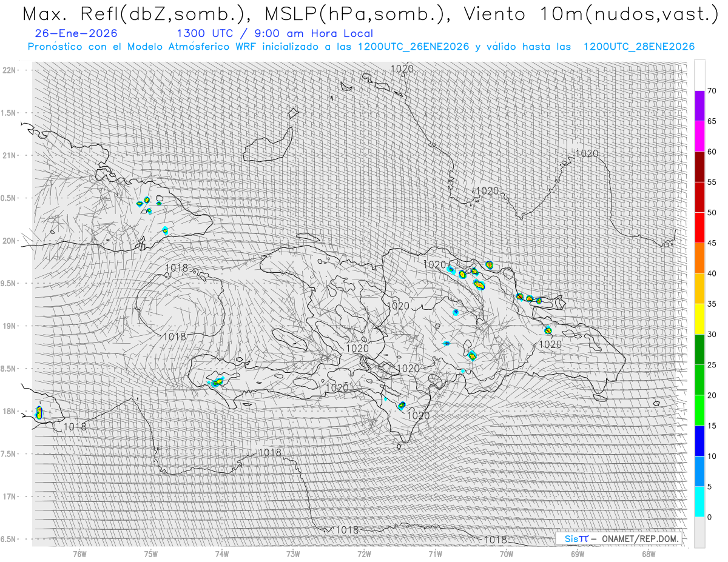Click the 74W longitude axis label

tap(222, 554)
